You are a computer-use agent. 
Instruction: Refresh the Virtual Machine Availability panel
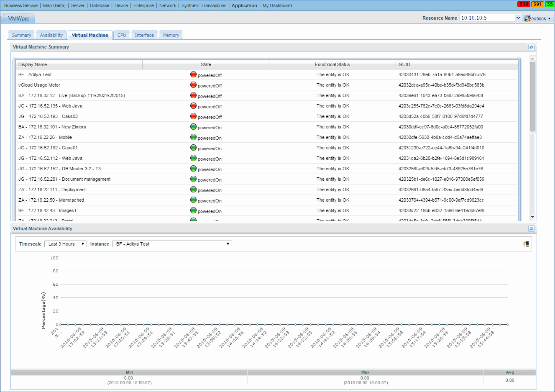pos(531,229)
